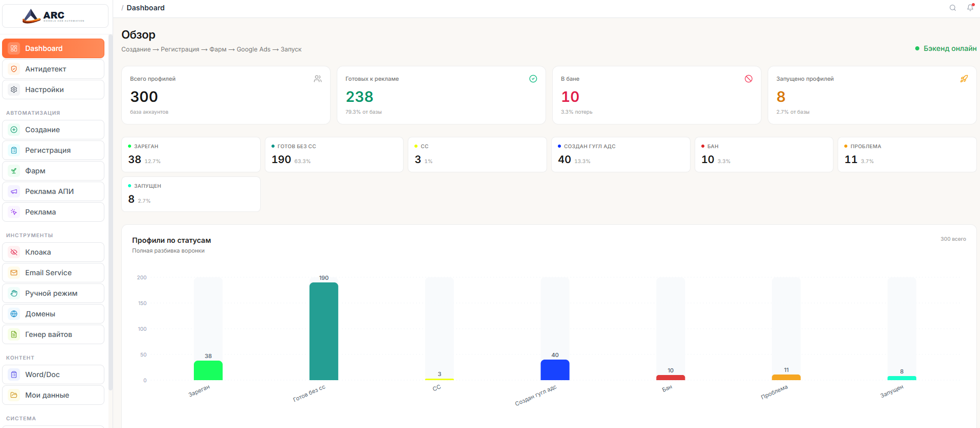Click check-circle icon on Готовых к рекламе card

(533, 79)
